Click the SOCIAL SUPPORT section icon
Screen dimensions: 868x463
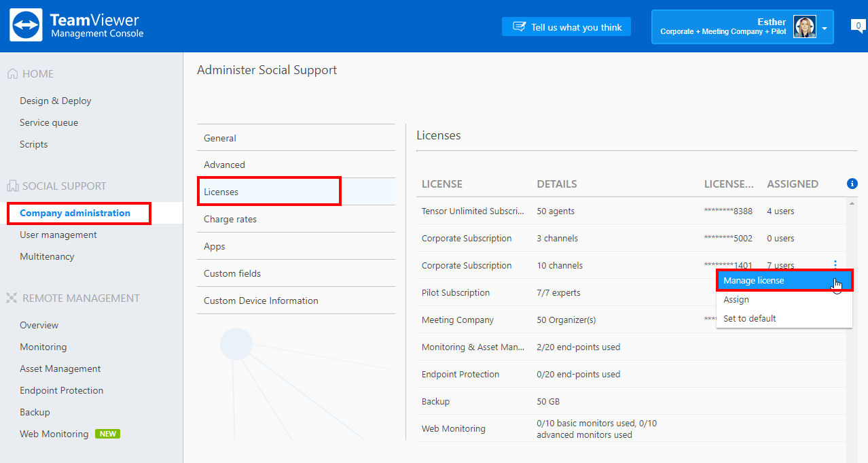12,186
